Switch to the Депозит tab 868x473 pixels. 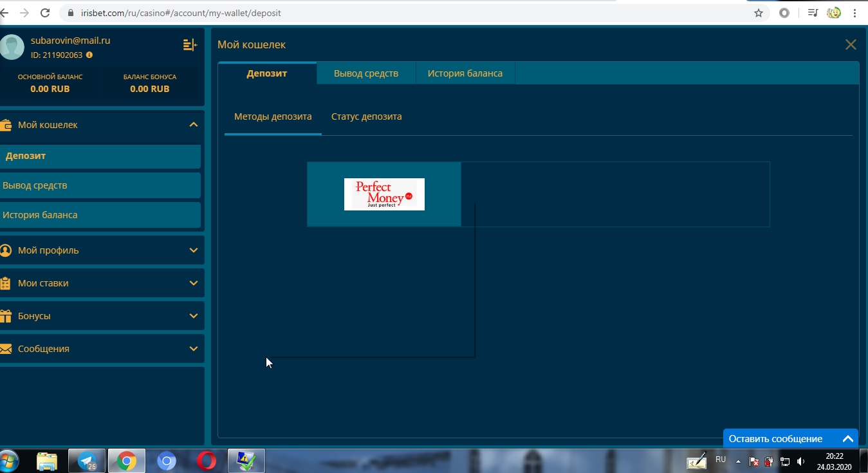(267, 73)
